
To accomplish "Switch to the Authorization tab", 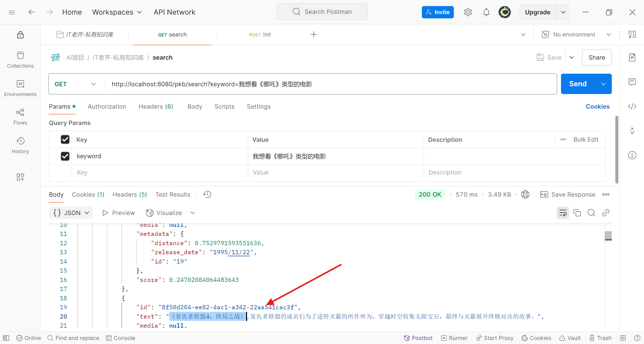I will click(x=107, y=107).
